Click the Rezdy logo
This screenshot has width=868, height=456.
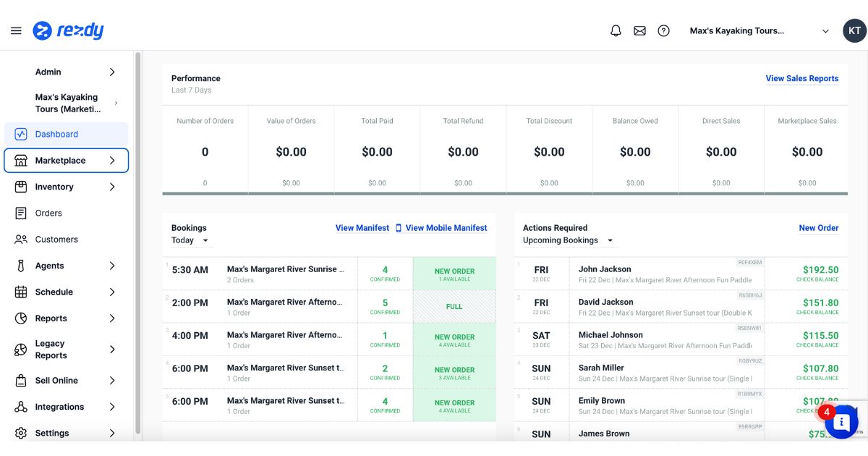pyautogui.click(x=69, y=30)
